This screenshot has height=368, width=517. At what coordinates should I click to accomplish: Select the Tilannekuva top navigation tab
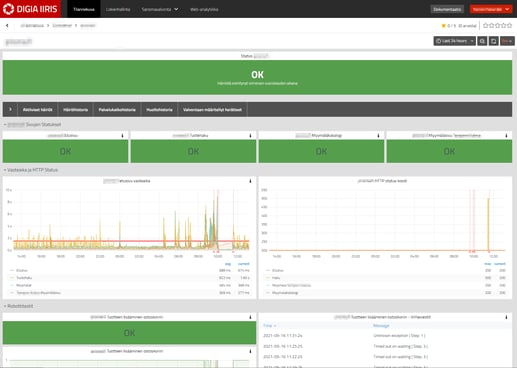(84, 9)
